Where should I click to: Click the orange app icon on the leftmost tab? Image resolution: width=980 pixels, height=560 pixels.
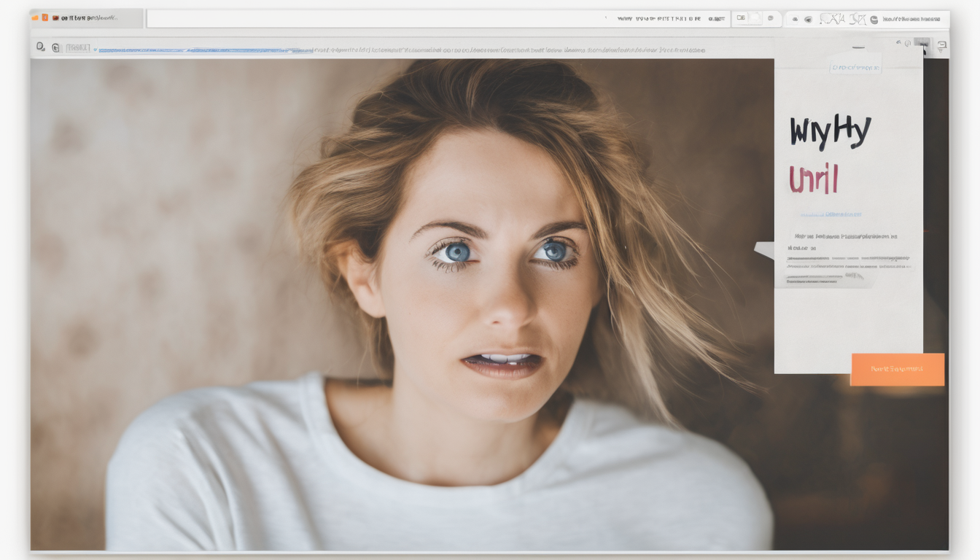(x=34, y=17)
